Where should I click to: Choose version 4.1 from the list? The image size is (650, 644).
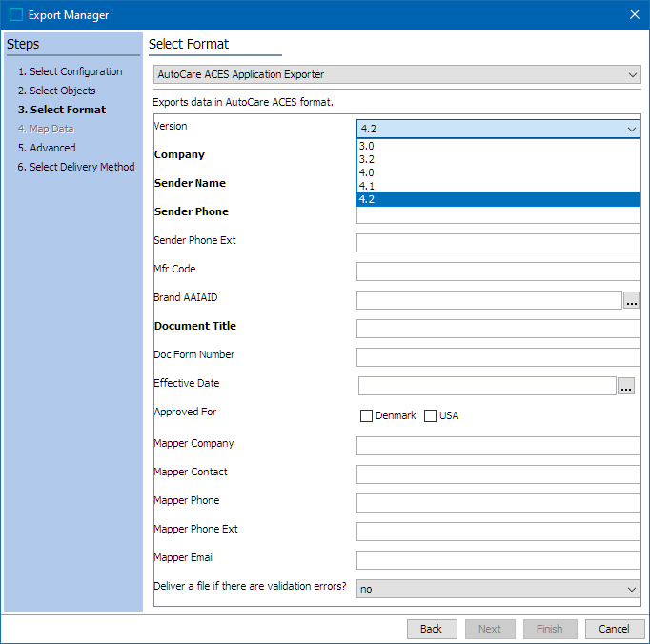click(x=498, y=186)
